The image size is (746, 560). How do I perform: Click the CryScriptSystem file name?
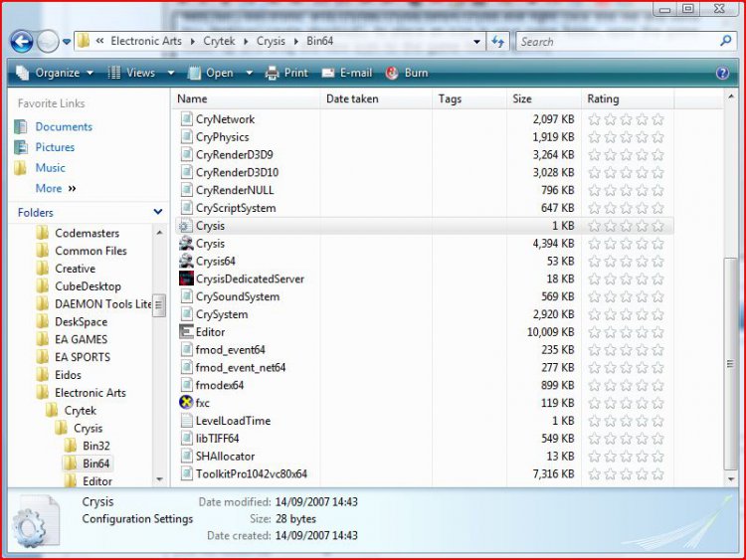[236, 208]
